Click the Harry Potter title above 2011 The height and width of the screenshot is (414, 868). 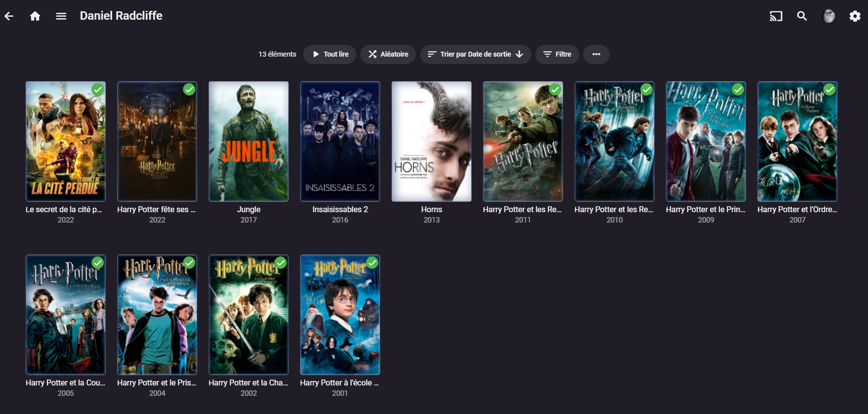coord(523,209)
